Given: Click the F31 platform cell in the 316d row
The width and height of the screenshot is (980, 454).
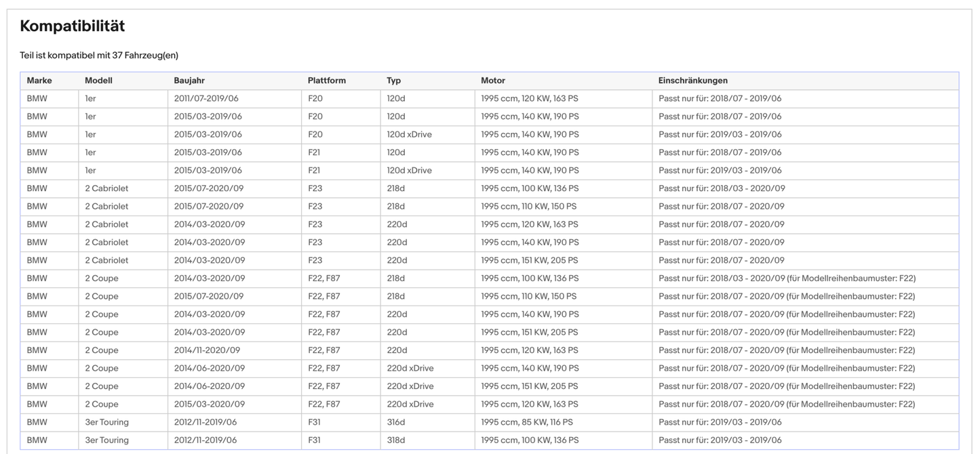Looking at the screenshot, I should (x=314, y=422).
